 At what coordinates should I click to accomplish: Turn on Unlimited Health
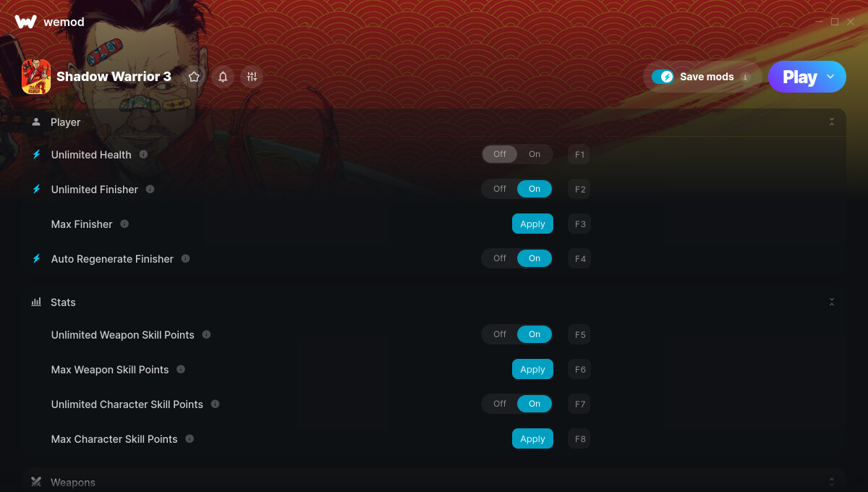click(535, 154)
